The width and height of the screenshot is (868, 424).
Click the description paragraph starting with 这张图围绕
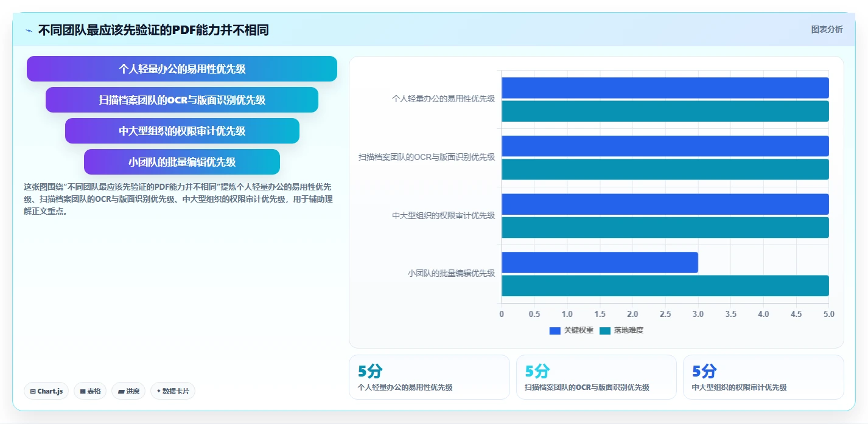[178, 199]
